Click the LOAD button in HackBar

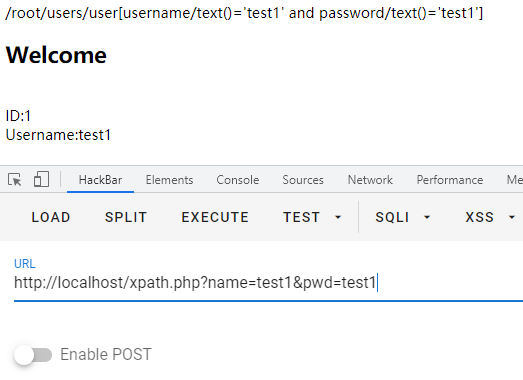pos(51,217)
